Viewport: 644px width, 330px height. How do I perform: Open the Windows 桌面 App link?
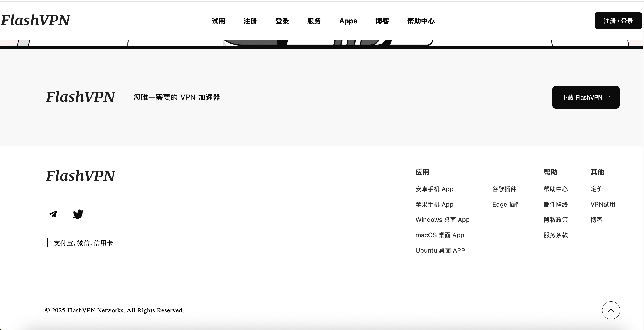(x=442, y=220)
